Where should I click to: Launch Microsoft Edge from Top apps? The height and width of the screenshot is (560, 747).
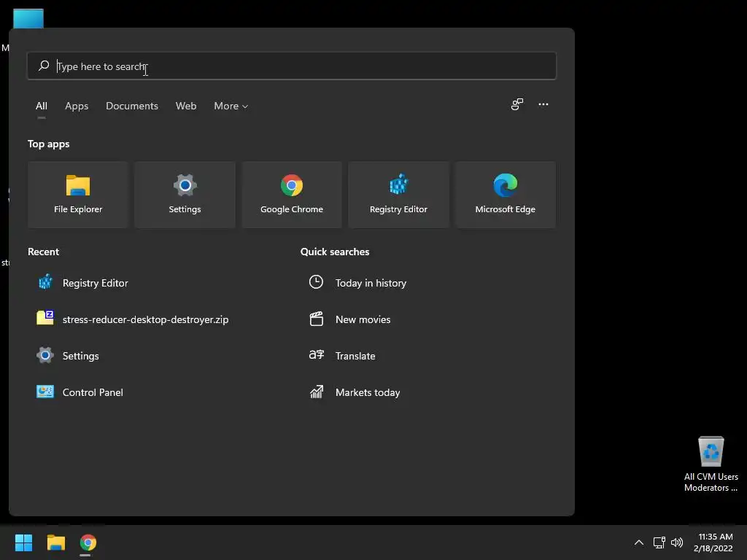tap(506, 194)
